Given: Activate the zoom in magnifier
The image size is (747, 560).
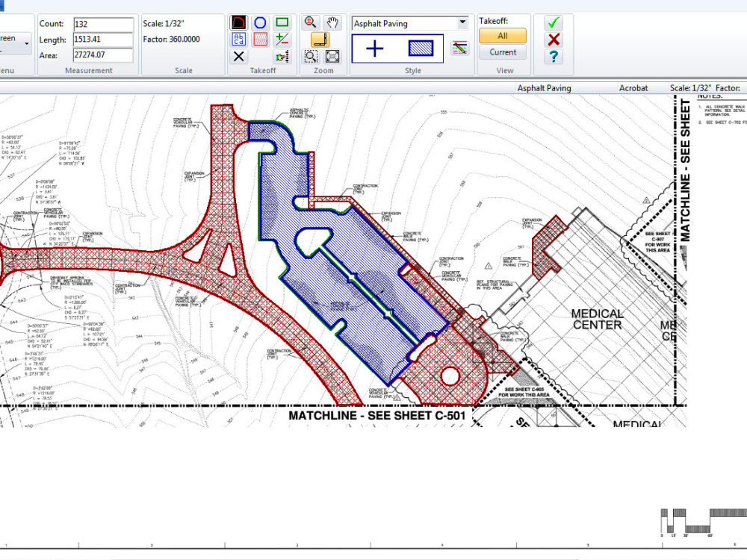Looking at the screenshot, I should coord(310,22).
